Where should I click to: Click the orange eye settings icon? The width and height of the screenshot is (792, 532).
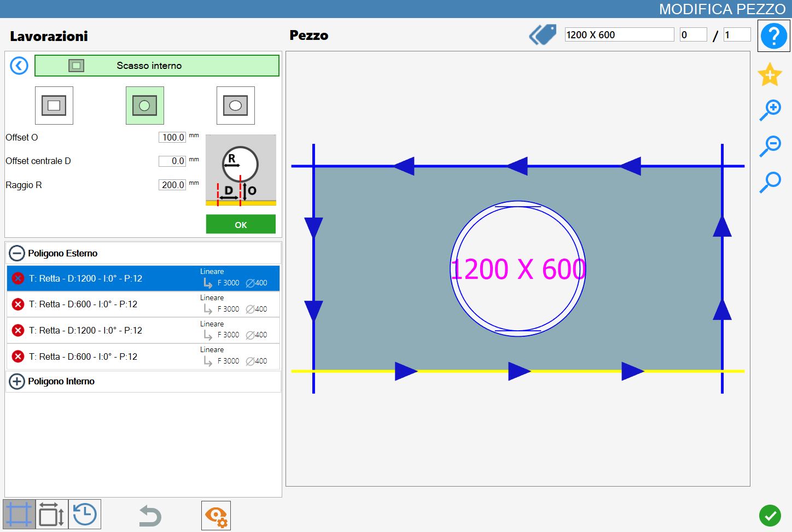pyautogui.click(x=216, y=516)
